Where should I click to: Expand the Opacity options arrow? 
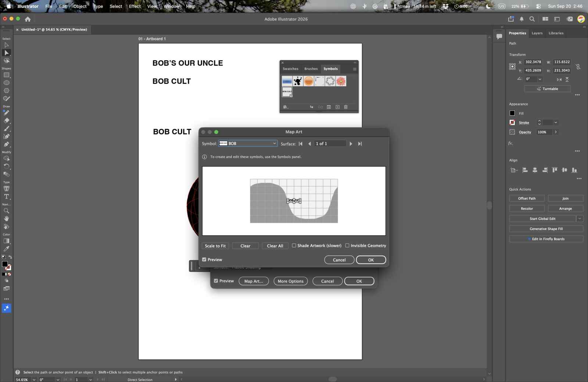tap(556, 132)
